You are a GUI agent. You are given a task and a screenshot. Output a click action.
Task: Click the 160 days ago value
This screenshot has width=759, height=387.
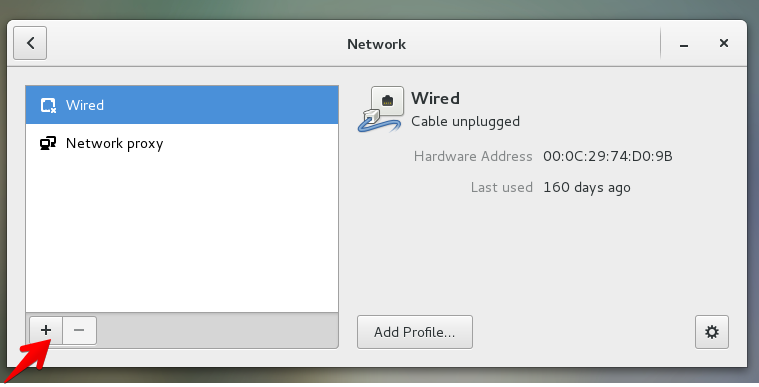click(x=587, y=187)
